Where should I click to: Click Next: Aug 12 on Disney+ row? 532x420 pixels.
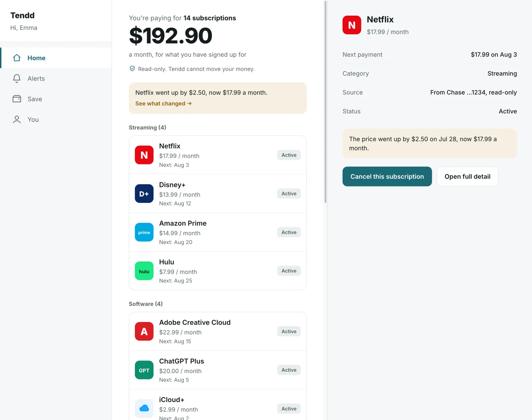tap(175, 204)
